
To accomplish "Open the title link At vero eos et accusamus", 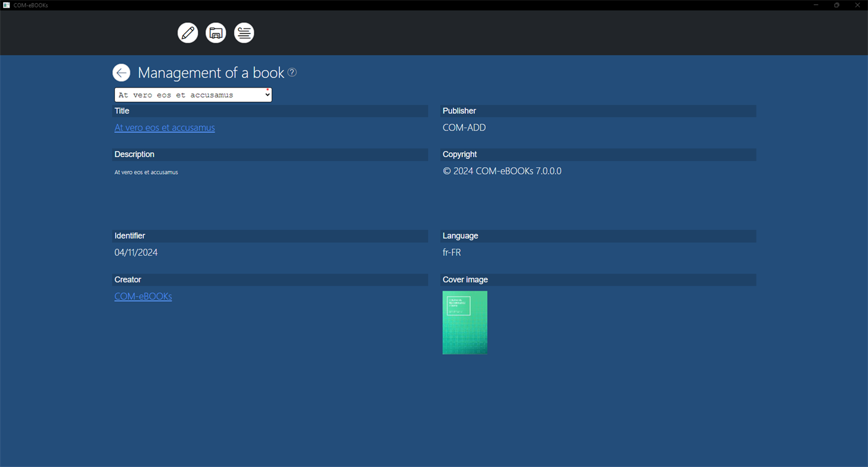I will 164,127.
